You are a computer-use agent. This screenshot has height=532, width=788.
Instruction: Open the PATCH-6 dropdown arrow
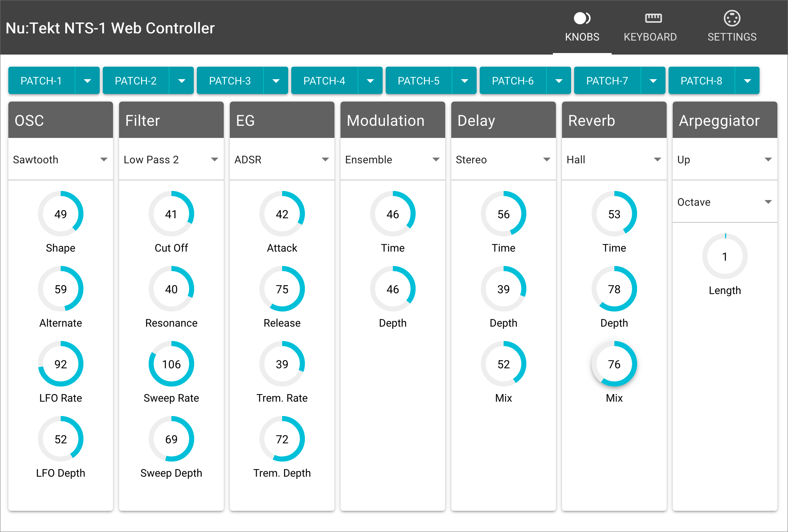(559, 81)
